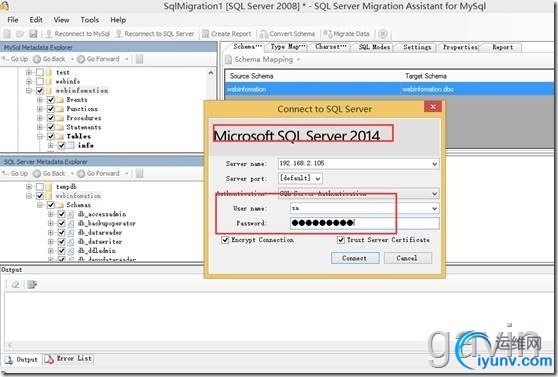Click the Statements tree item
558x377 pixels.
coord(84,127)
